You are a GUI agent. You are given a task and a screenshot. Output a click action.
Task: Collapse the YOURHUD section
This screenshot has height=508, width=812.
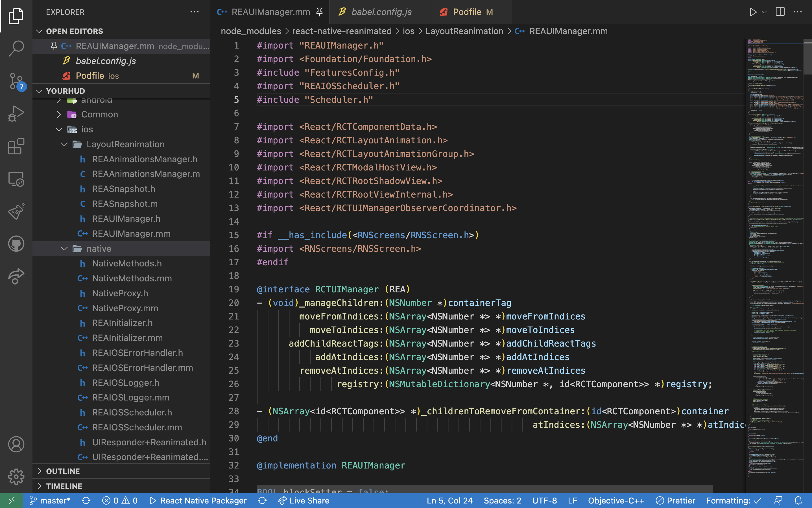click(x=121, y=91)
